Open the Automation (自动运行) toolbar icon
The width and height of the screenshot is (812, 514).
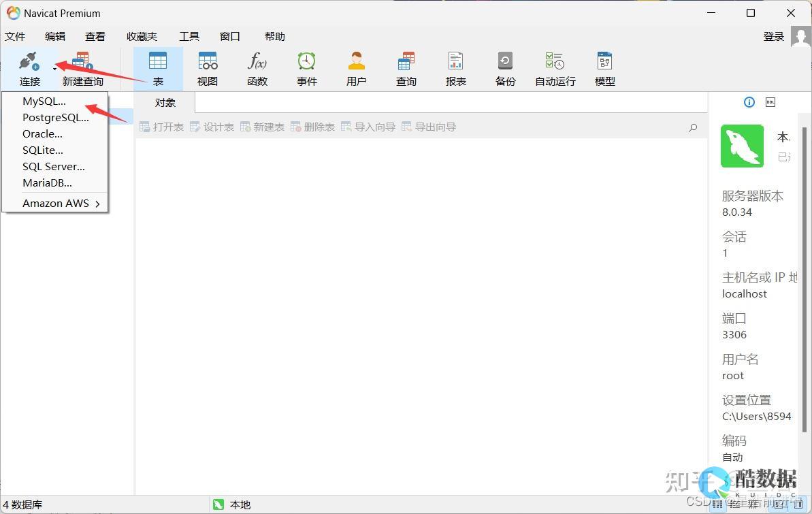pos(555,61)
